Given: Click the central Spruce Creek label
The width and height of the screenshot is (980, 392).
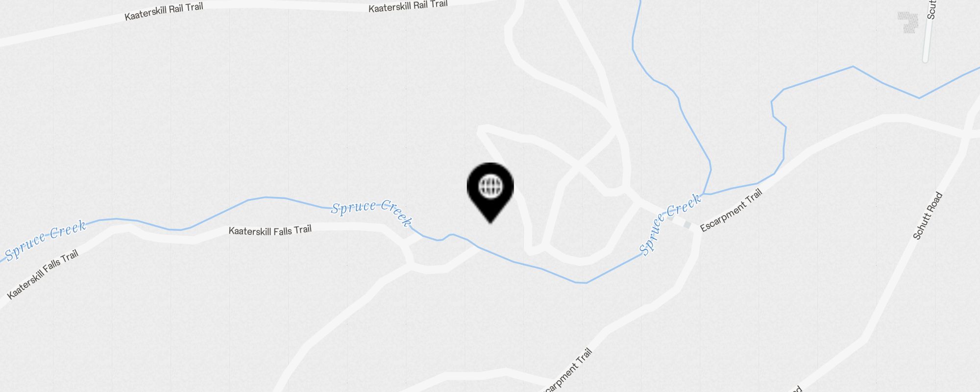Looking at the screenshot, I should (x=372, y=213).
